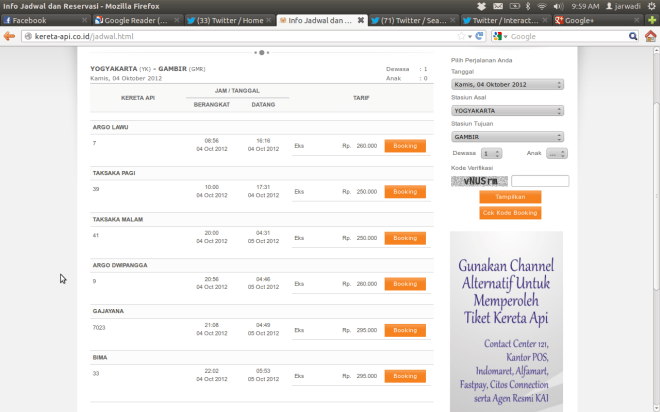This screenshot has width=660, height=412.
Task: Switch to the Twitter / Interactions tab
Action: [506, 20]
